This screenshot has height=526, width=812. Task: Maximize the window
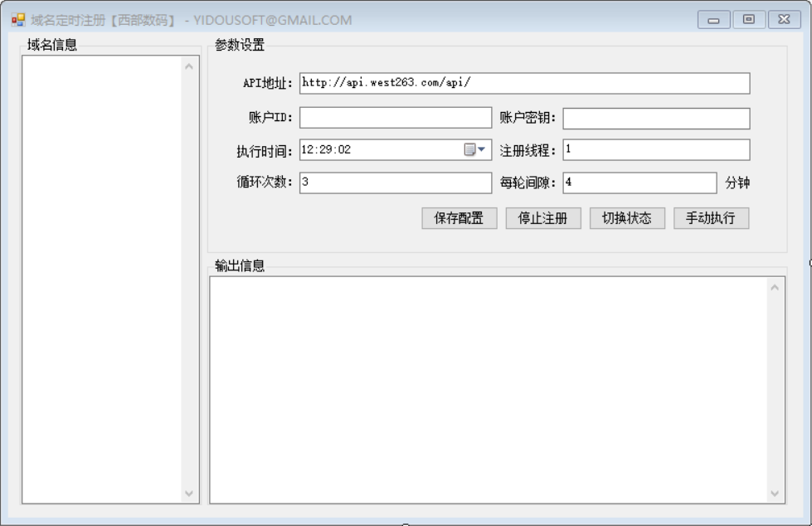tap(749, 19)
